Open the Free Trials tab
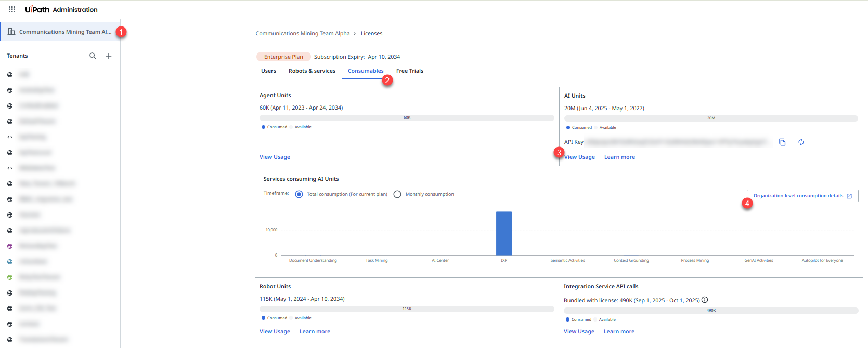 coord(410,71)
